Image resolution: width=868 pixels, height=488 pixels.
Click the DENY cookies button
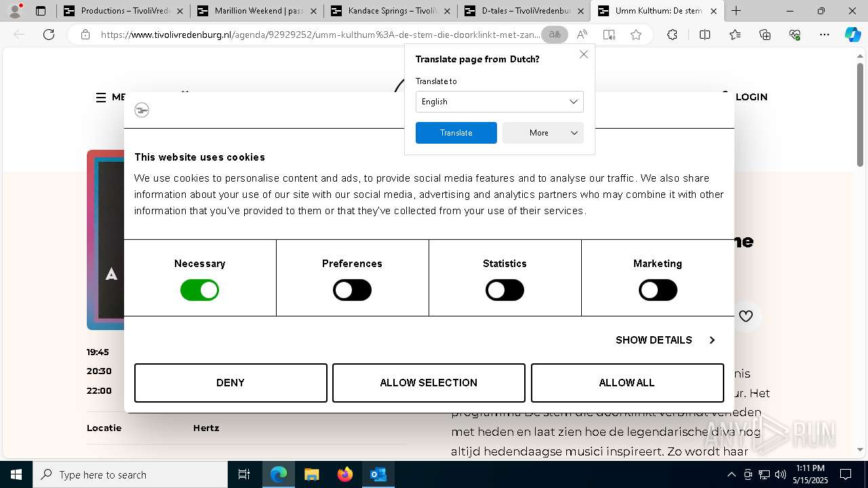pyautogui.click(x=231, y=383)
